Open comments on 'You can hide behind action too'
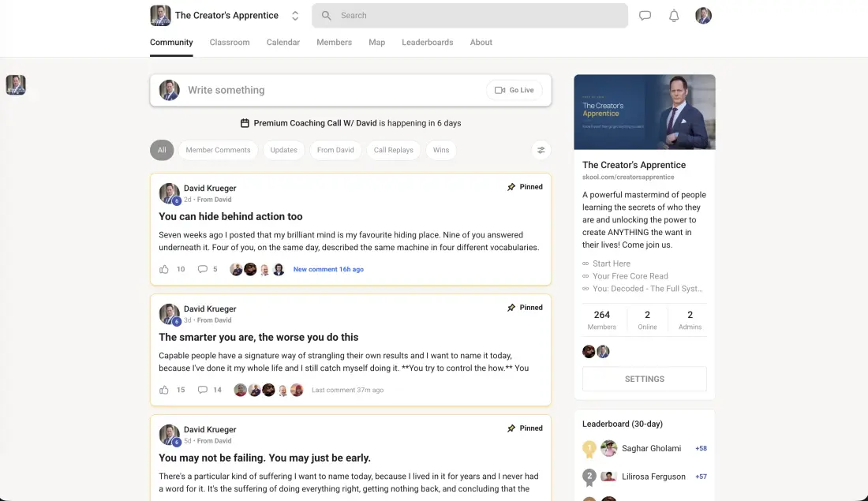The height and width of the screenshot is (501, 868). pyautogui.click(x=203, y=269)
